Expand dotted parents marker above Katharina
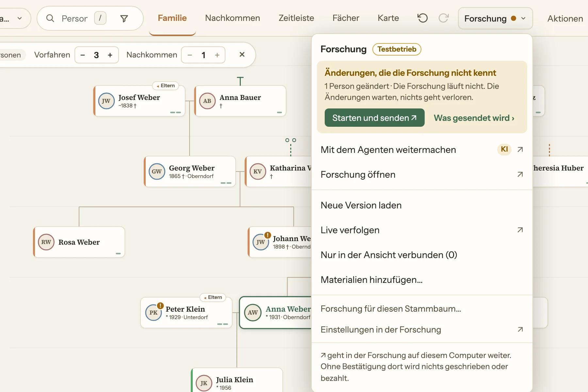The height and width of the screenshot is (392, 588). [x=291, y=147]
